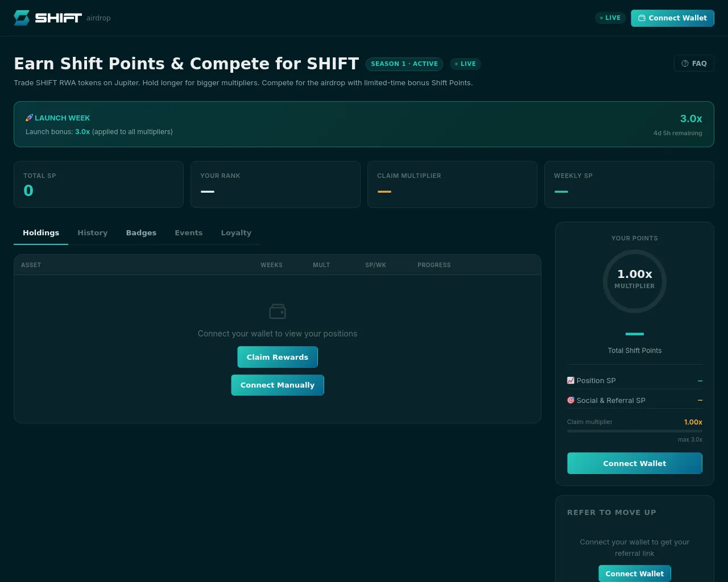This screenshot has width=728, height=582.
Task: Click the "YOUR POINTS" panel heading
Action: click(x=635, y=238)
